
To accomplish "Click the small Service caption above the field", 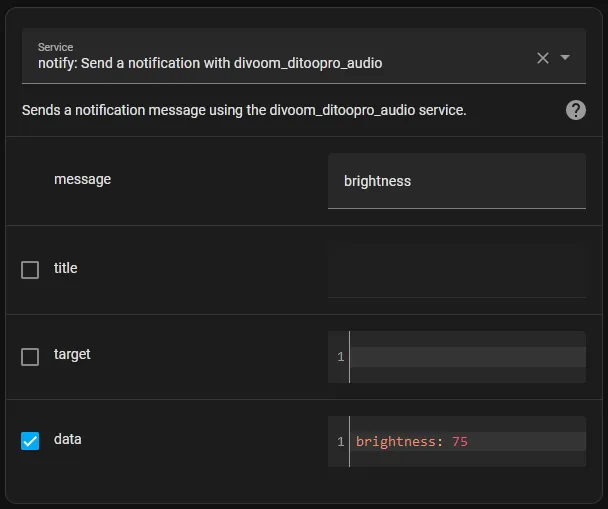I will click(55, 47).
